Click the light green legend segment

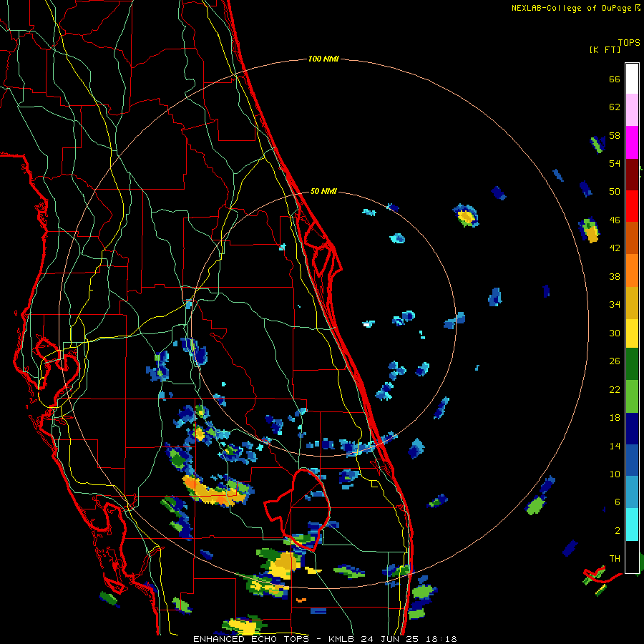click(632, 396)
